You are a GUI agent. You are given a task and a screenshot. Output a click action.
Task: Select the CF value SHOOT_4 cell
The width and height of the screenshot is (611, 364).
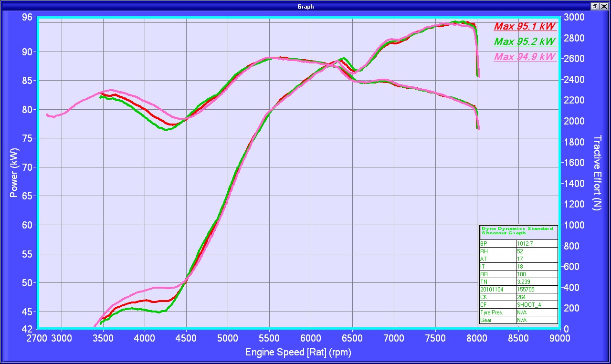[x=537, y=304]
